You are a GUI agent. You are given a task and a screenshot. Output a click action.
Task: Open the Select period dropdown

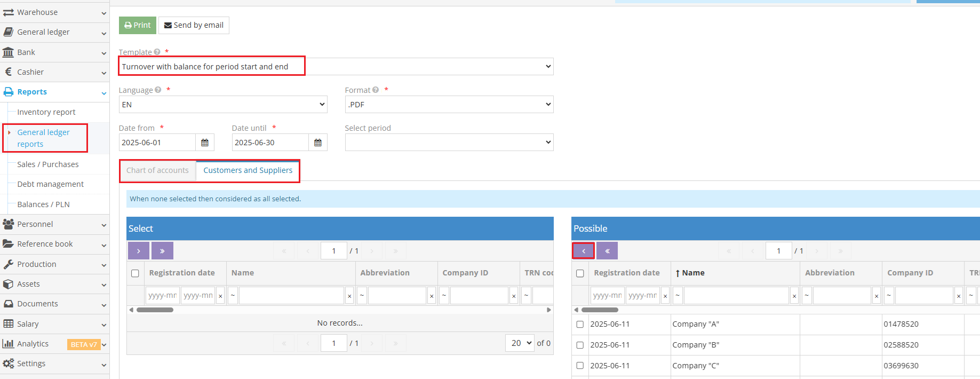click(449, 143)
